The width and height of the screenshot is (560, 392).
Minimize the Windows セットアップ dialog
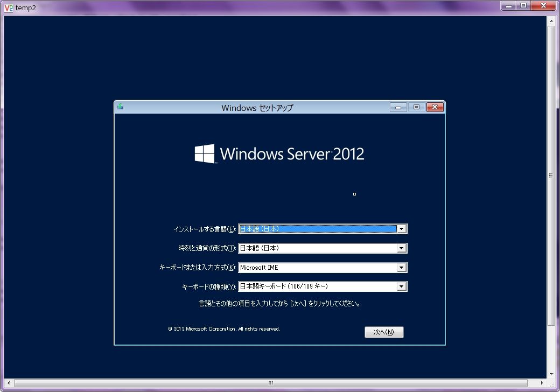pyautogui.click(x=398, y=107)
